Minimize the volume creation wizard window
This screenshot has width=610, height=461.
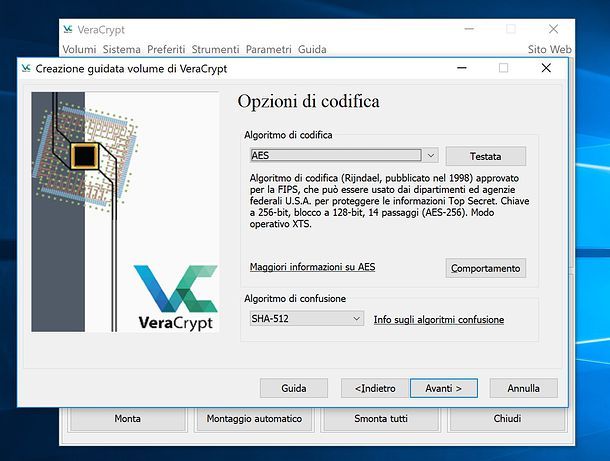pos(462,68)
